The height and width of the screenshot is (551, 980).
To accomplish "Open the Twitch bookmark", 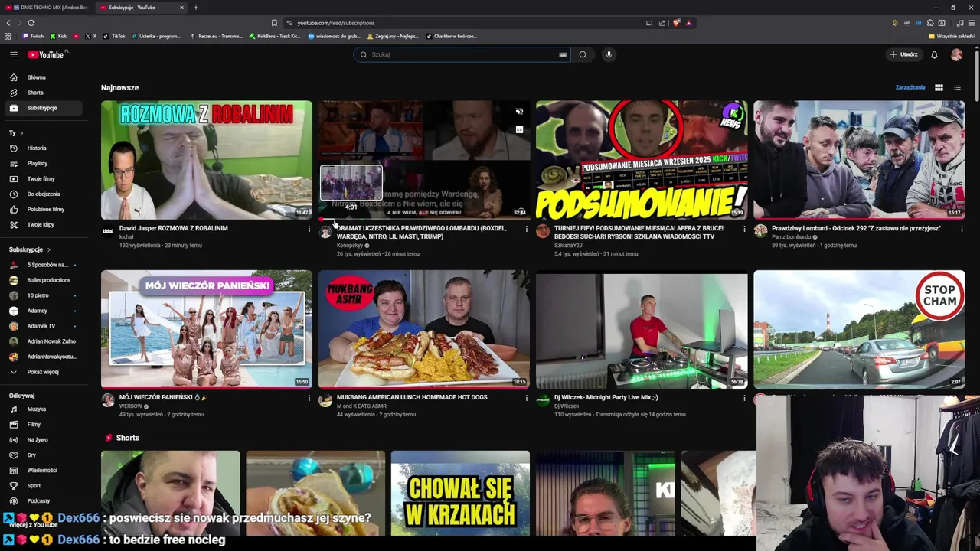I will tap(33, 36).
